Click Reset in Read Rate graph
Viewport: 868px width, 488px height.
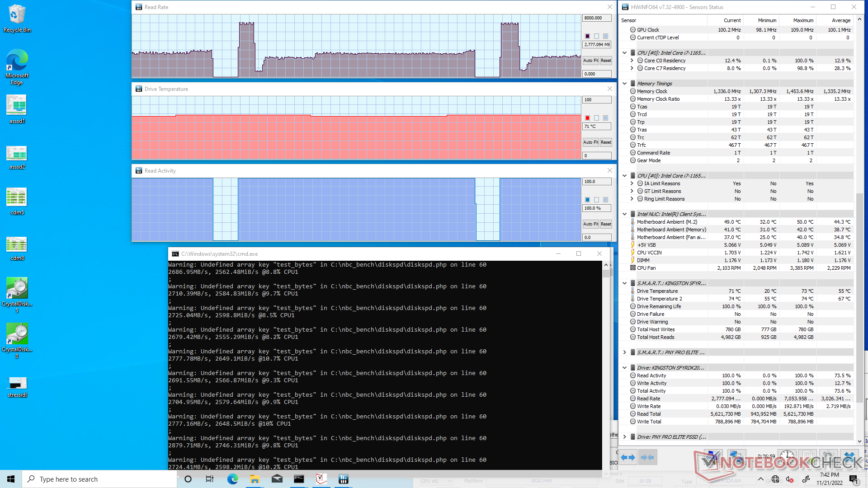point(606,61)
